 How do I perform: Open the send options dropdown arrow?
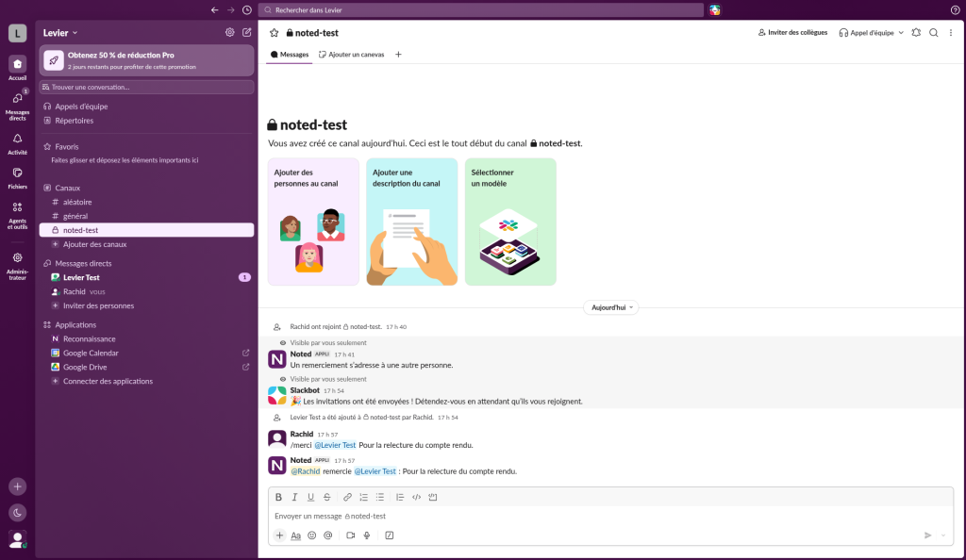[x=943, y=535]
